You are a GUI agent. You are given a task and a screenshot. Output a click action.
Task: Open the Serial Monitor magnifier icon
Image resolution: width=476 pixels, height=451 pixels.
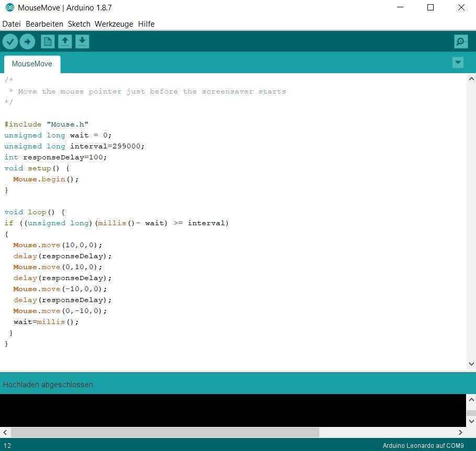(461, 42)
